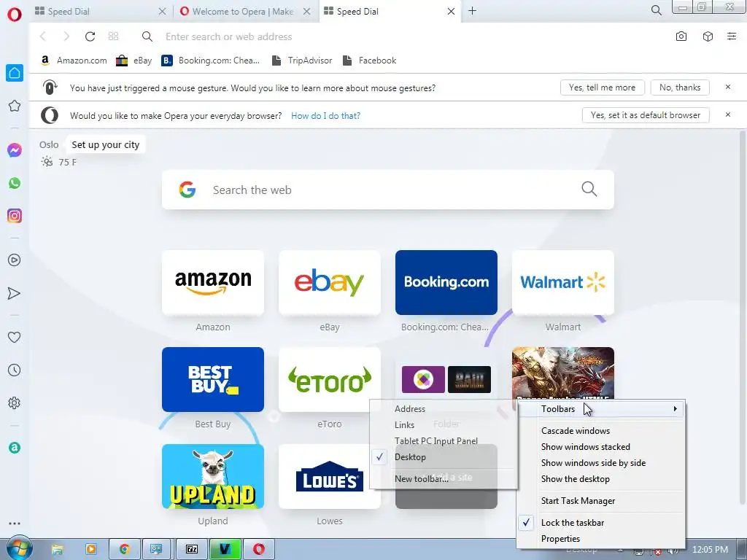Open Facebook Messenger in the sidebar
Image resolution: width=747 pixels, height=560 pixels.
[x=15, y=150]
